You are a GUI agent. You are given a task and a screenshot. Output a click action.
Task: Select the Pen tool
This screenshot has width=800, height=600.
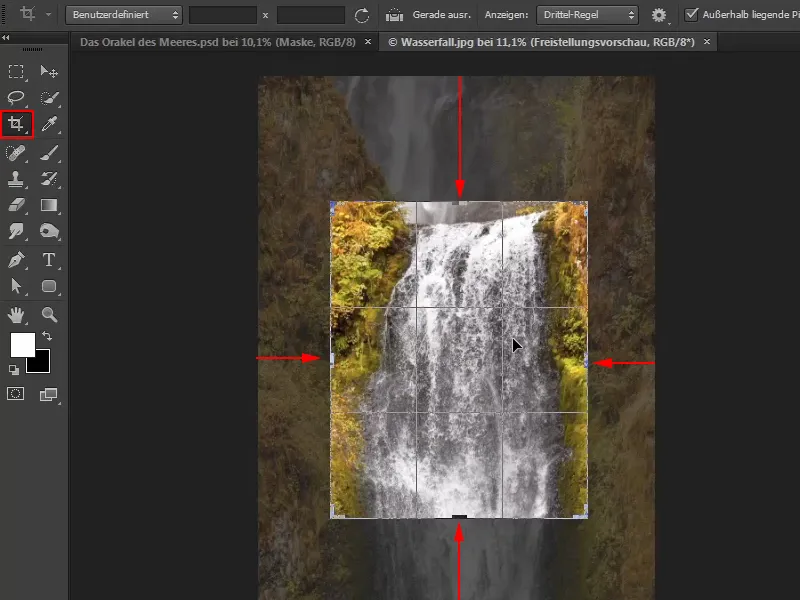tap(16, 260)
